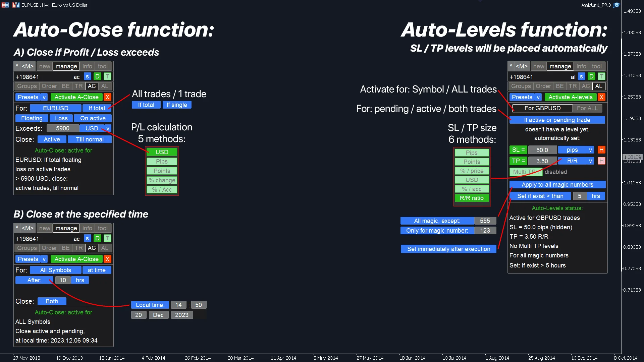Click orange X beside Activate A-levels
The height and width of the screenshot is (362, 644).
point(601,97)
